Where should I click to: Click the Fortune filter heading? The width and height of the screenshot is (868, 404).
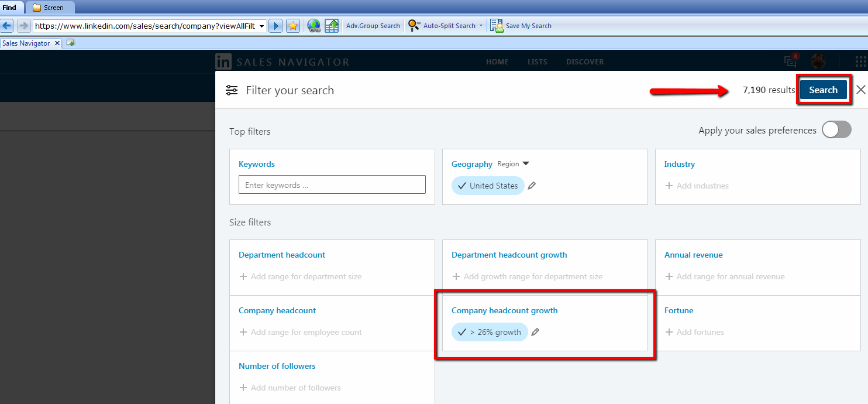click(679, 310)
